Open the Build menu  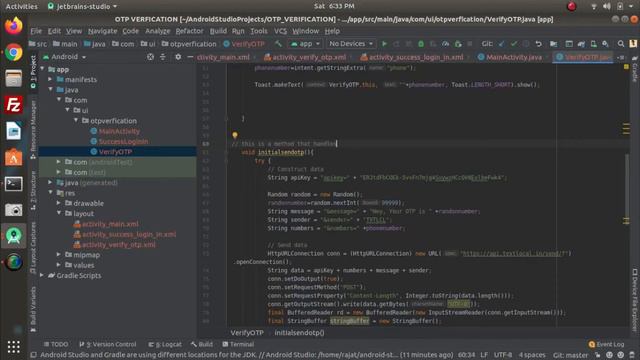click(x=218, y=31)
